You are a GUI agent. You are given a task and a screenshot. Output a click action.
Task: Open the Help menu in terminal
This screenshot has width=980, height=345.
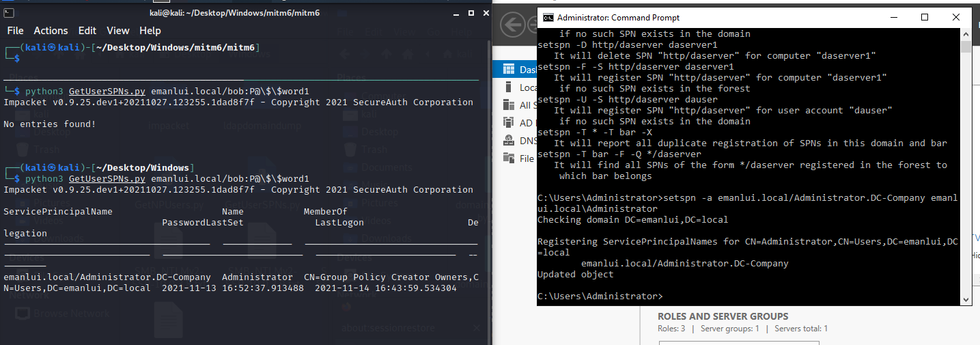tap(150, 31)
